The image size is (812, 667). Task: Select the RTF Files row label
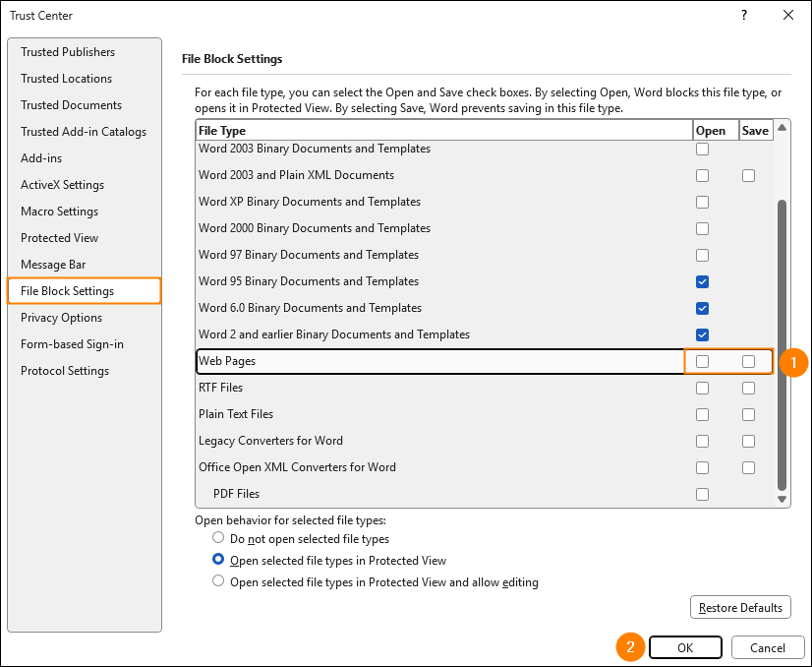(x=220, y=388)
